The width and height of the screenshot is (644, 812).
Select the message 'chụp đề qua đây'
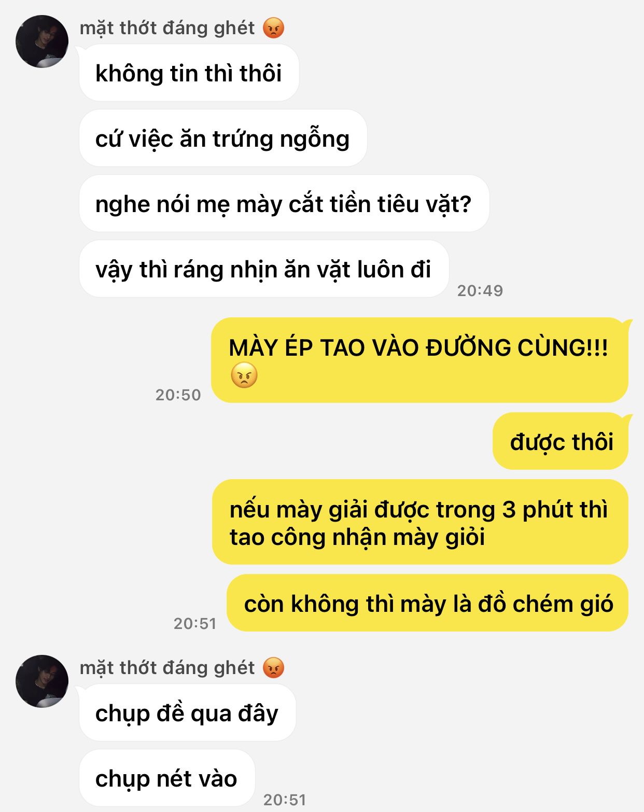[188, 713]
